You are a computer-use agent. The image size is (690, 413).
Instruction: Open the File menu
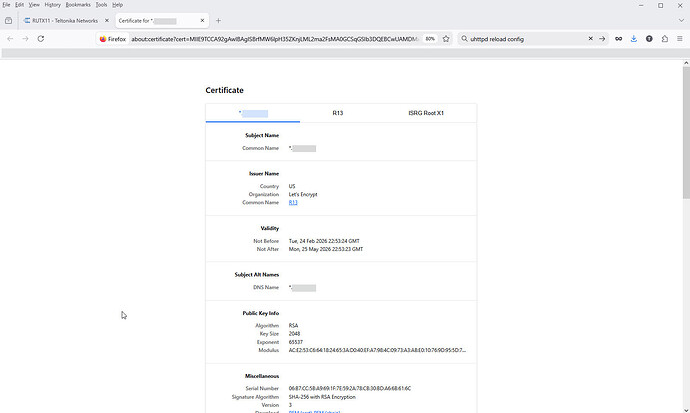point(6,5)
